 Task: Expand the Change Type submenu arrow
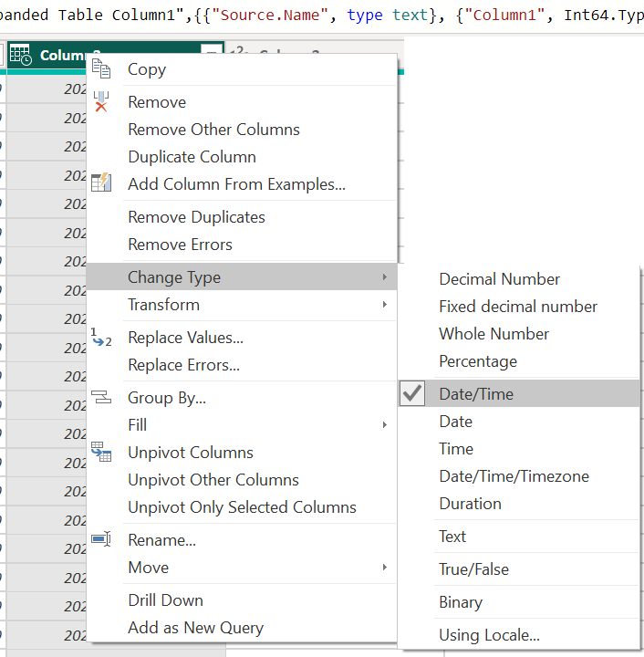(x=384, y=277)
